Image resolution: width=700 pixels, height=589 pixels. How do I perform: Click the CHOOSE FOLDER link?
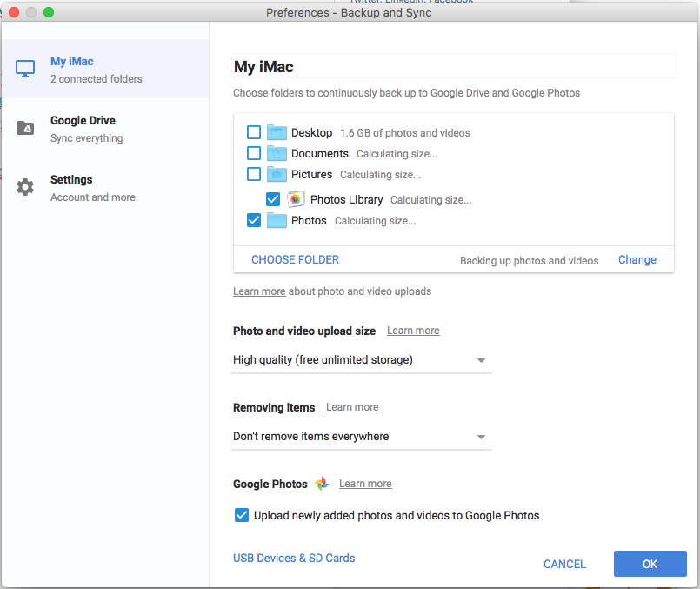(295, 259)
